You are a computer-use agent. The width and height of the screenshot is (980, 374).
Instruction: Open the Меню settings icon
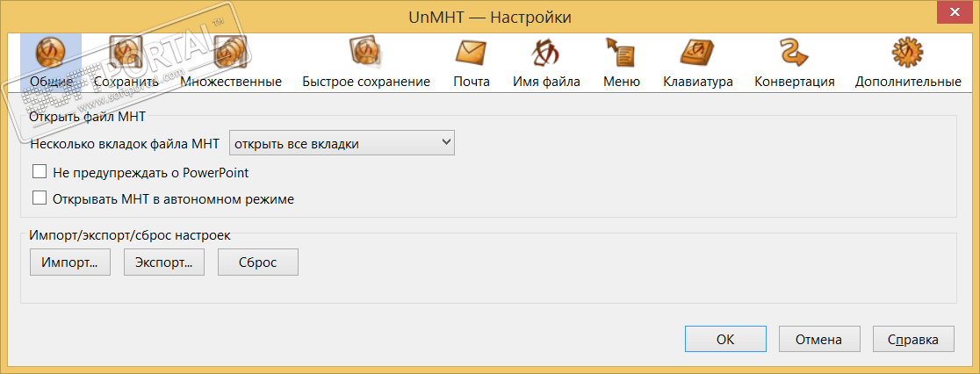click(x=621, y=53)
